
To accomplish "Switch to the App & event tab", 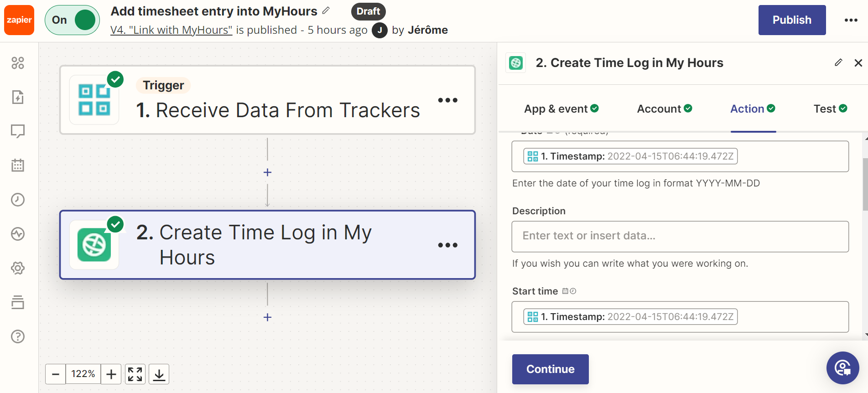I will tap(561, 109).
